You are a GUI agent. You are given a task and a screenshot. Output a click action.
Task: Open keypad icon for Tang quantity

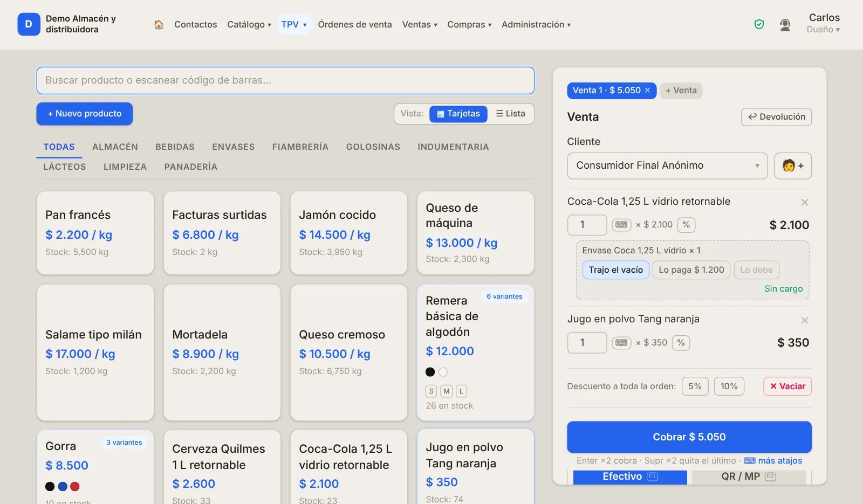click(621, 343)
